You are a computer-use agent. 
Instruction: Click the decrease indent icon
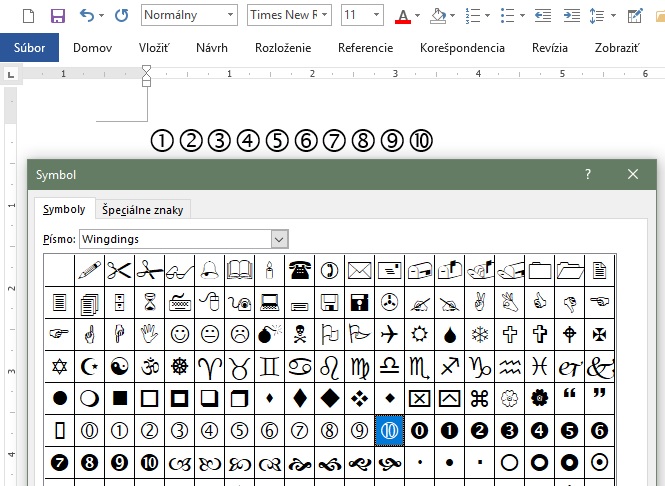(543, 16)
